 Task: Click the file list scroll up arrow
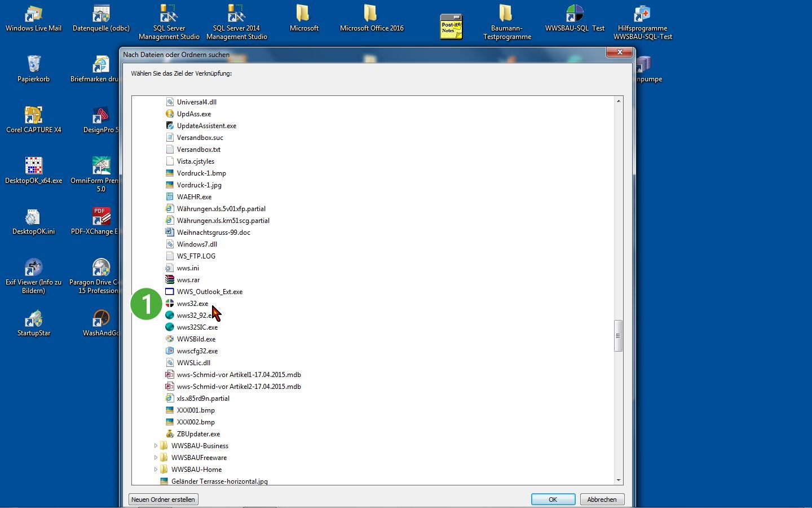click(619, 101)
